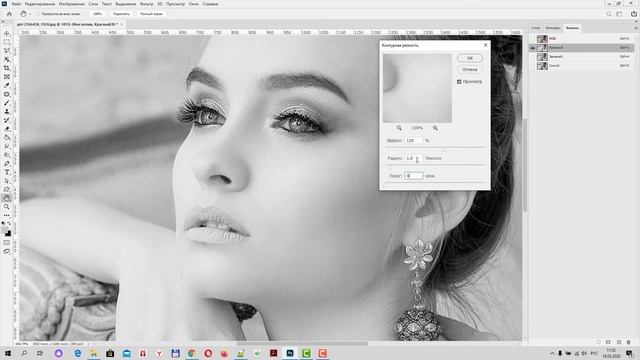Change the screen mode in the toolbox

tap(7, 251)
